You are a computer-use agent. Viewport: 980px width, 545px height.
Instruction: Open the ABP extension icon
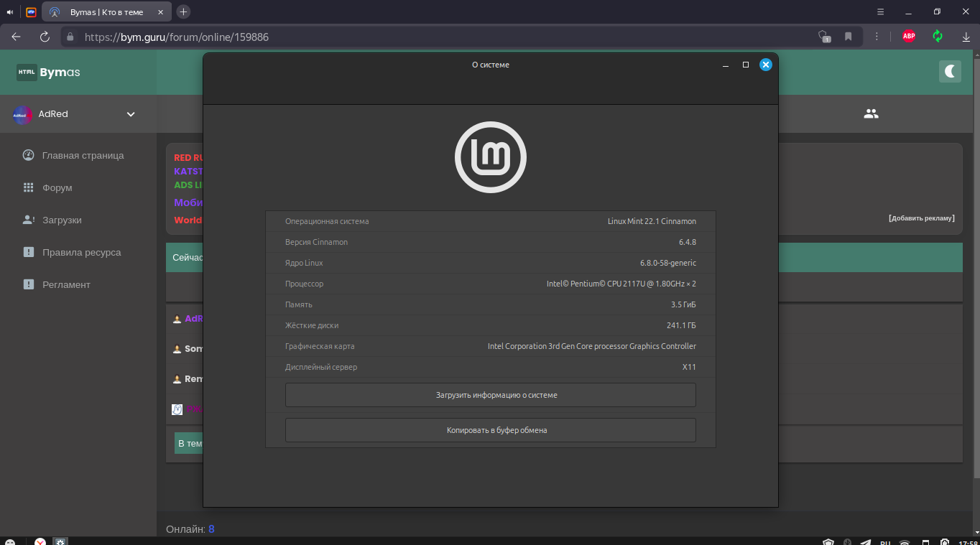[x=909, y=37]
